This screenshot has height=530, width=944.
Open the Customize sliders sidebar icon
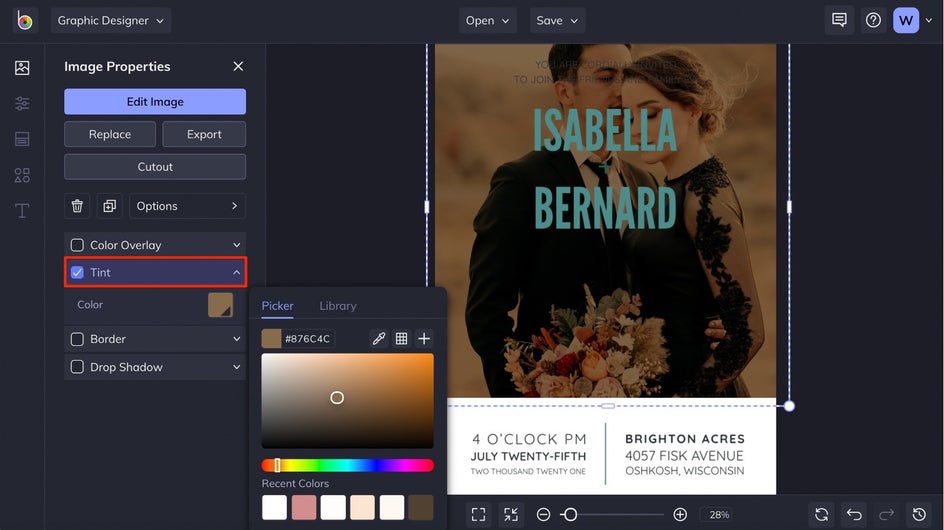(x=22, y=104)
